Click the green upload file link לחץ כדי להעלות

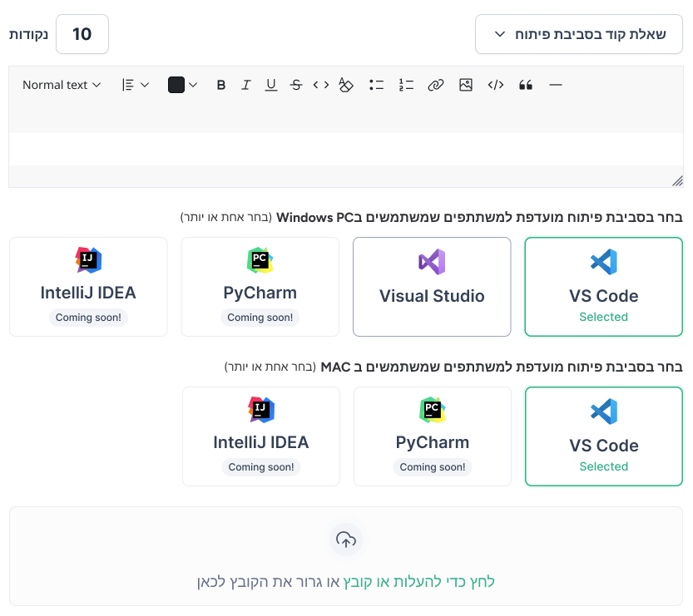pyautogui.click(x=418, y=582)
